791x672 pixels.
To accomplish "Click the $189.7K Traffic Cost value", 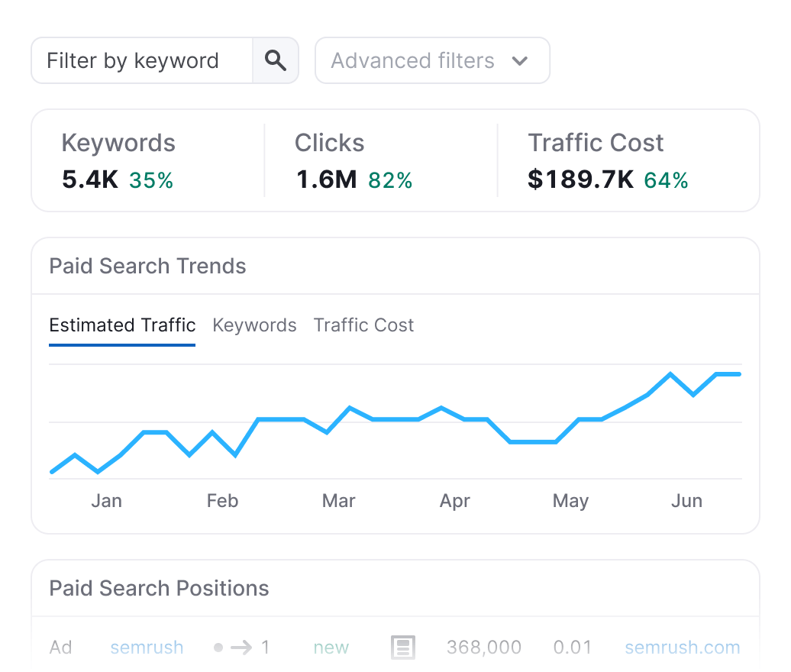I will [580, 180].
